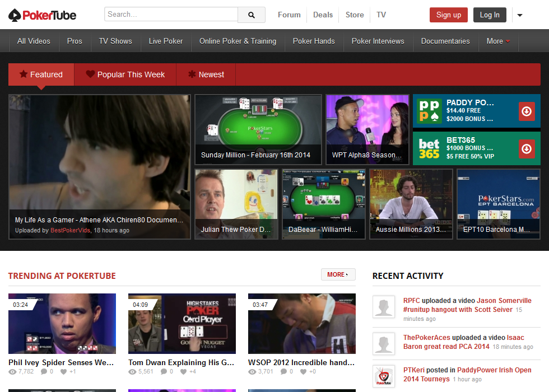The height and width of the screenshot is (392, 549).
Task: Open PaddyPower Irish Open 2014 Tourneys link
Action: click(467, 375)
